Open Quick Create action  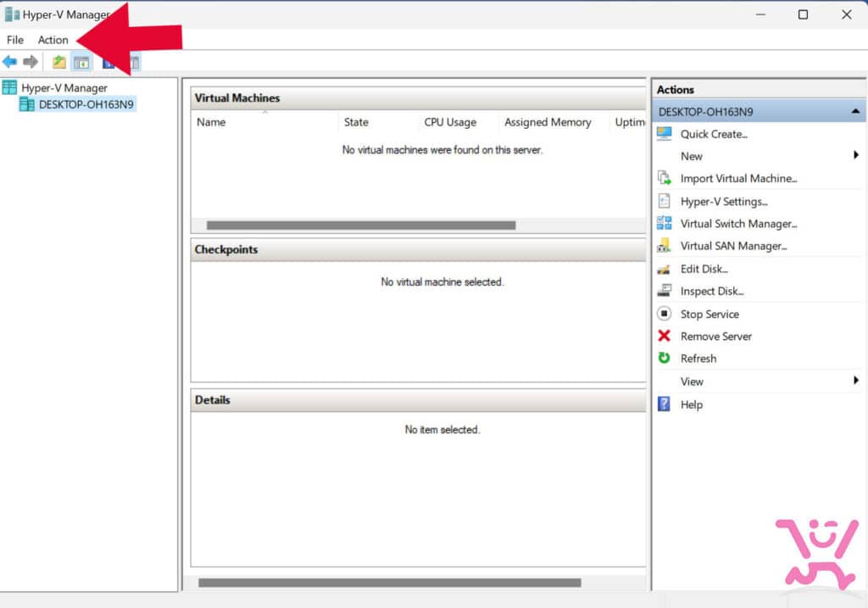[714, 134]
